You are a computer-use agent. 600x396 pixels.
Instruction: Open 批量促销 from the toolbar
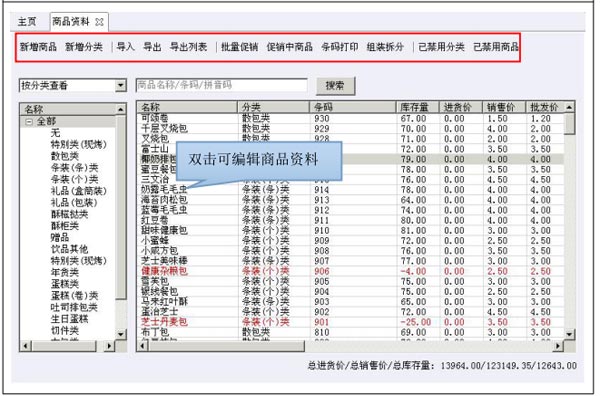(240, 47)
